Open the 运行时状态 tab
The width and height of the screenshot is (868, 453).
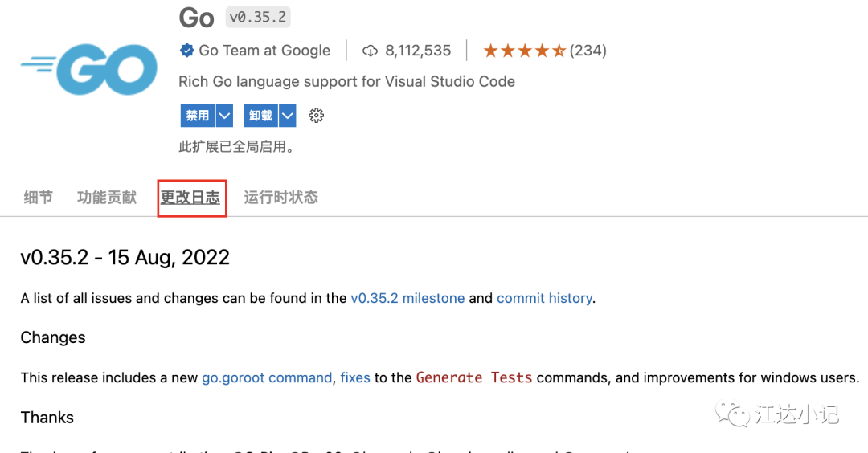click(281, 198)
